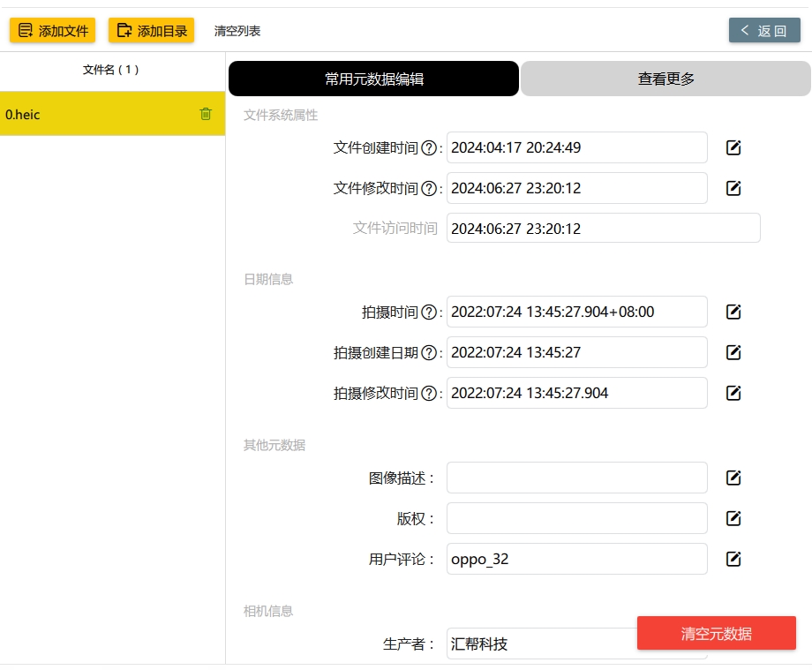Image resolution: width=812 pixels, height=670 pixels.
Task: Click edit icon for 文件创建时间
Action: click(733, 147)
